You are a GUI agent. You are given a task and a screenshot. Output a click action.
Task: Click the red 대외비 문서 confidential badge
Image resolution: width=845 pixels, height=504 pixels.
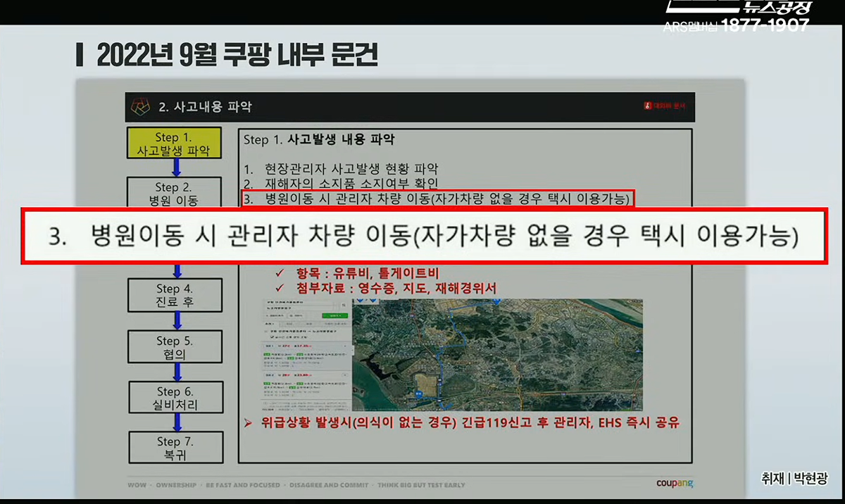[665, 106]
